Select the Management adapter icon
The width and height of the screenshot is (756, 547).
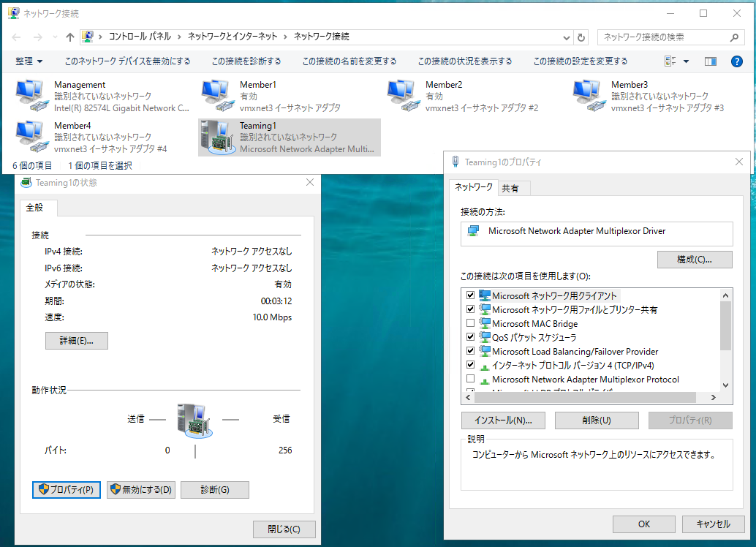coord(32,96)
